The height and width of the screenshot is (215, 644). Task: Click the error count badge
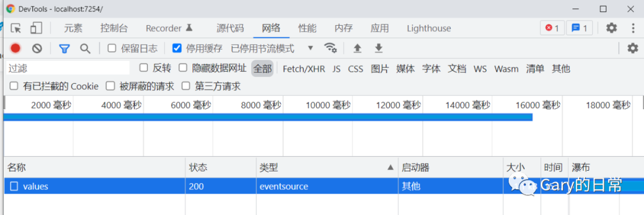pyautogui.click(x=552, y=28)
